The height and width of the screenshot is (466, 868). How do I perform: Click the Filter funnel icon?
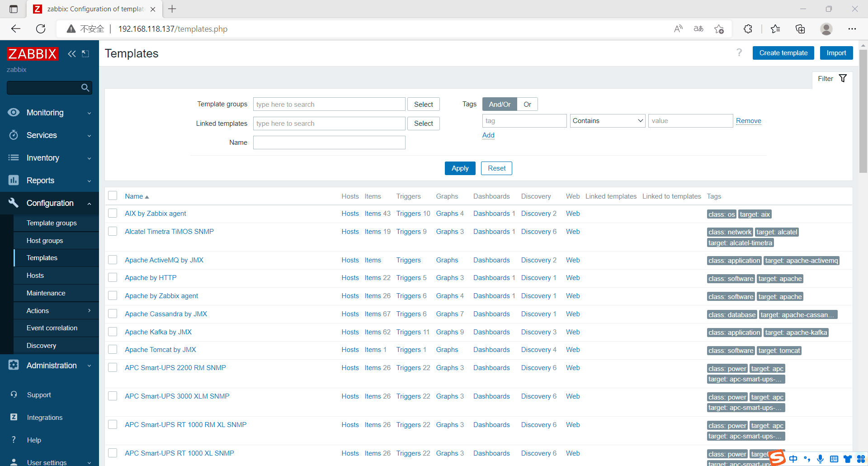[x=843, y=78]
